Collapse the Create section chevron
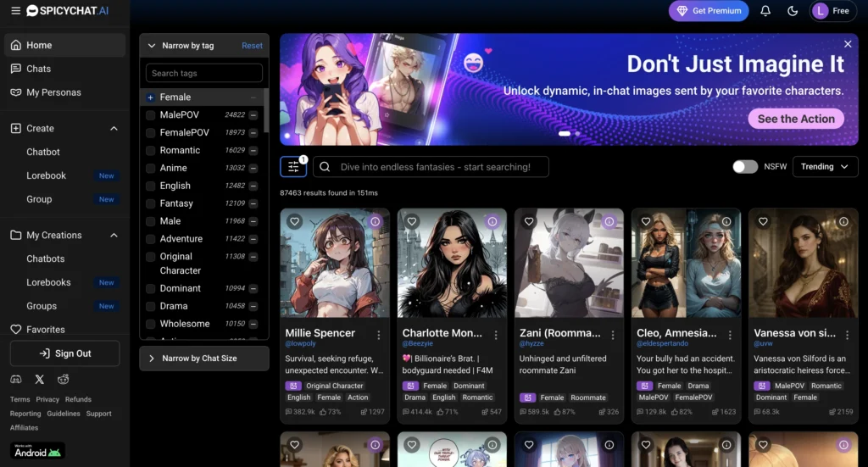This screenshot has width=868, height=467. click(114, 128)
